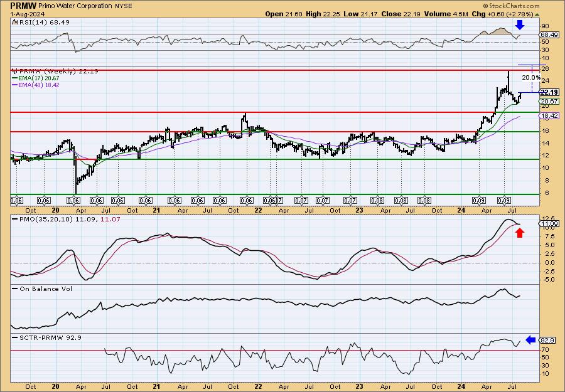The image size is (565, 392).
Task: Click the Low 21.17 value
Action: point(360,14)
